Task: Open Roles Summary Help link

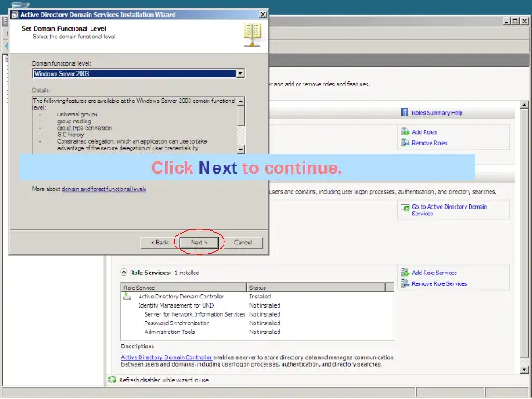Action: click(437, 113)
